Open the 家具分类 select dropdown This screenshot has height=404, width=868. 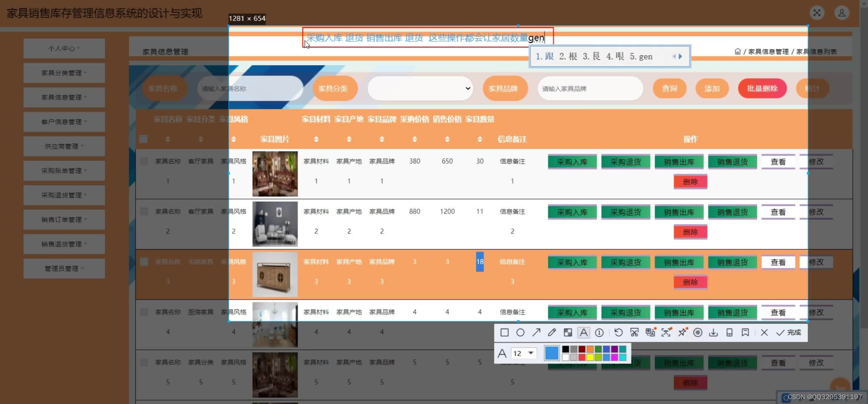pos(420,88)
